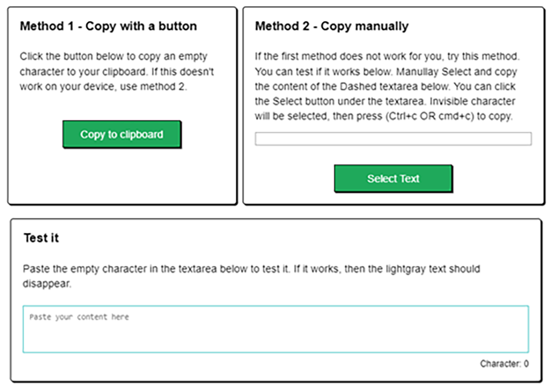
Task: Click the Test it heading
Action: tap(41, 238)
